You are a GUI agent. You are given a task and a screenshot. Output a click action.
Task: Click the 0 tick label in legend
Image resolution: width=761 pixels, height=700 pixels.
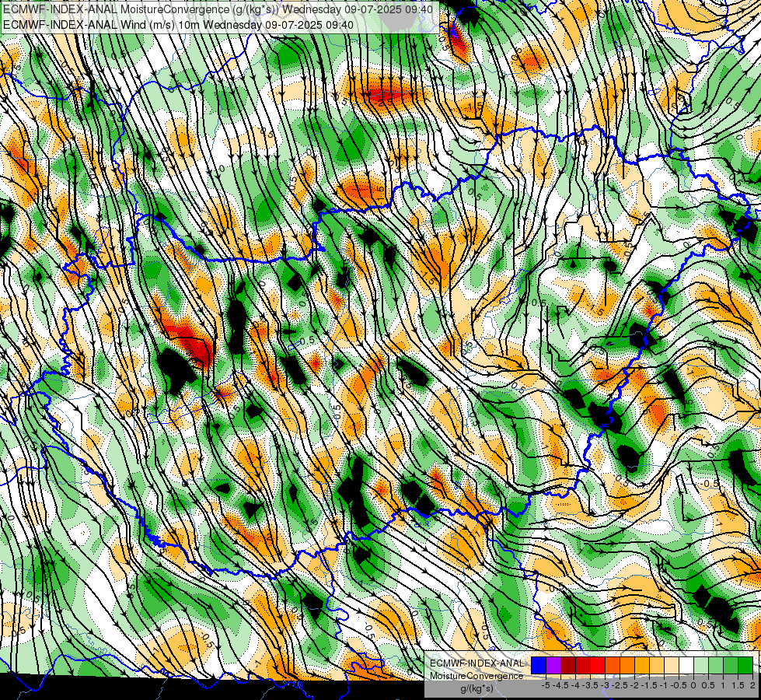(693, 685)
